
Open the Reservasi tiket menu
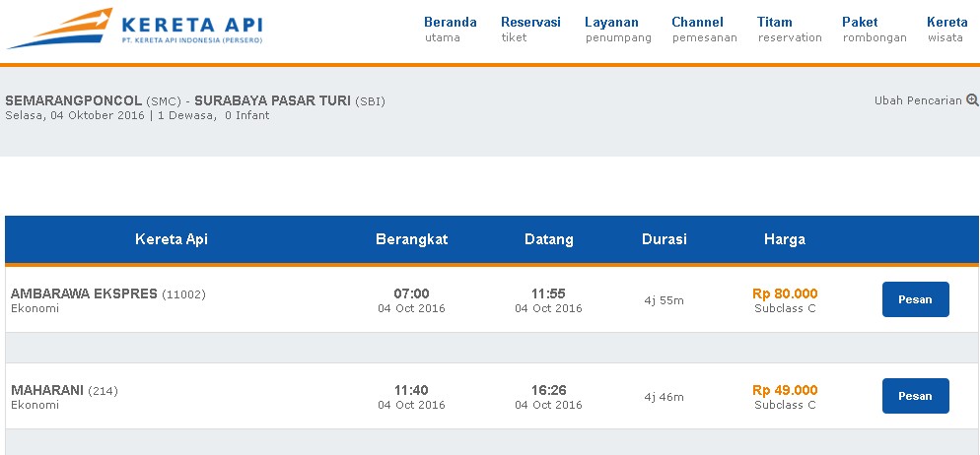click(530, 30)
